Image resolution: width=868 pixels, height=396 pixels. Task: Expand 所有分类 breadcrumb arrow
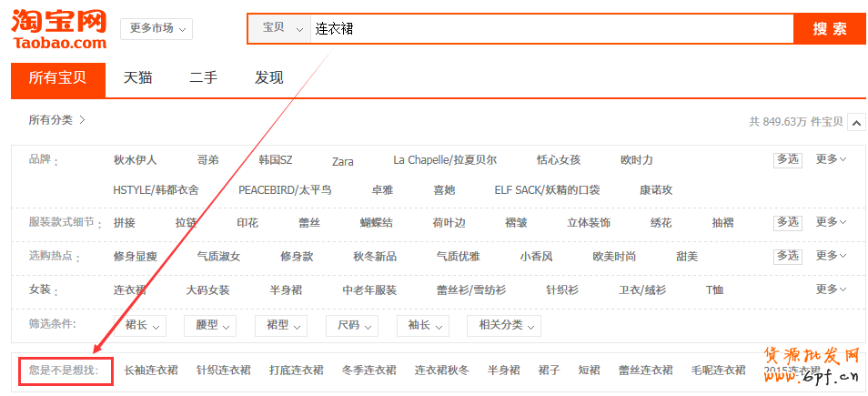click(x=82, y=120)
